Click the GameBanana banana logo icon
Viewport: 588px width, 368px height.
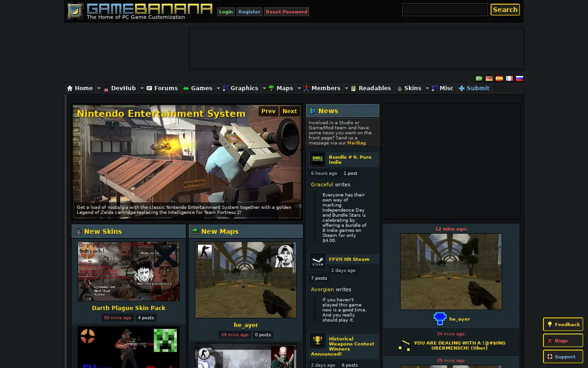click(x=75, y=11)
